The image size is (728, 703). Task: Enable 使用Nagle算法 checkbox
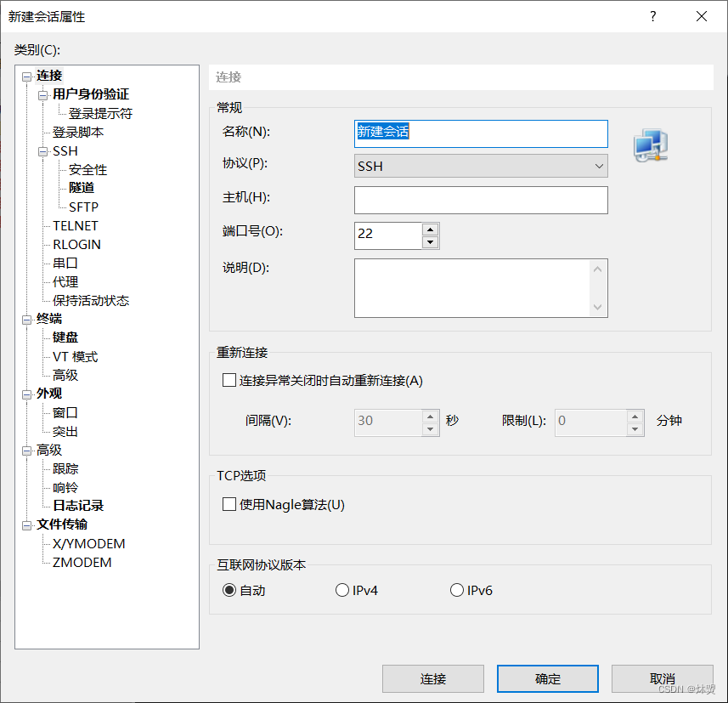point(229,504)
